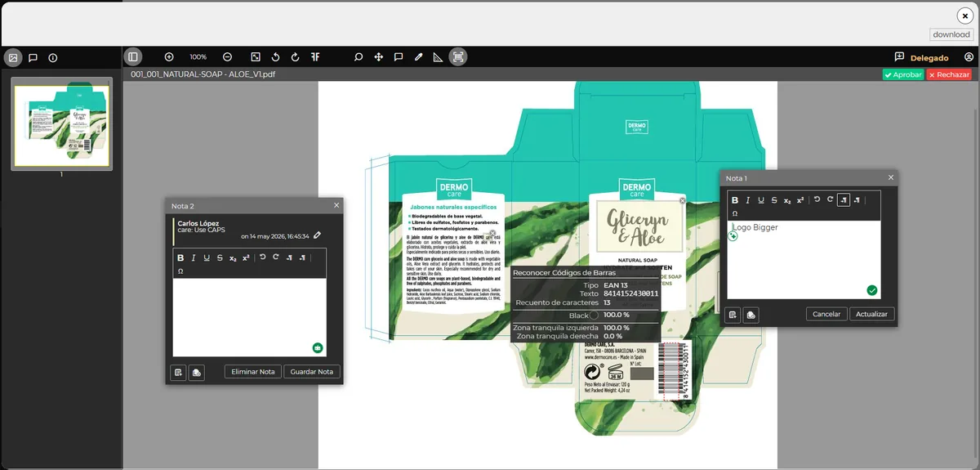The image size is (980, 470).
Task: Click the Black color swatch circle
Action: [594, 316]
